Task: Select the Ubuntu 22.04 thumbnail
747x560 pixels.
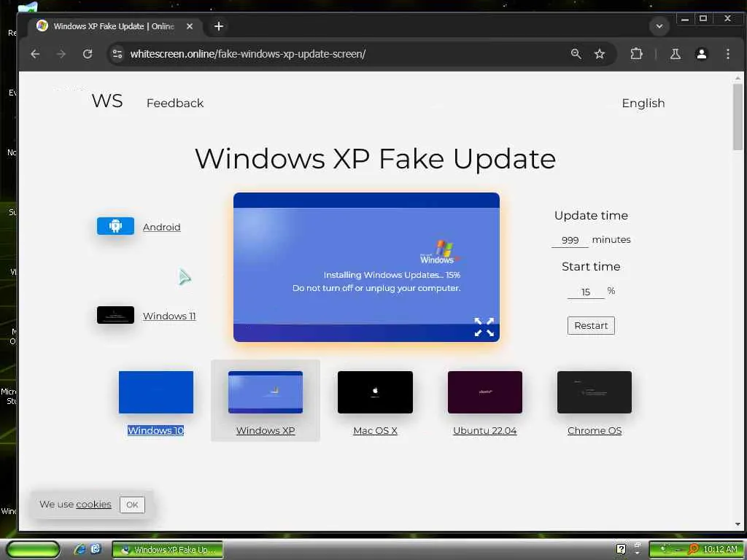Action: point(485,392)
